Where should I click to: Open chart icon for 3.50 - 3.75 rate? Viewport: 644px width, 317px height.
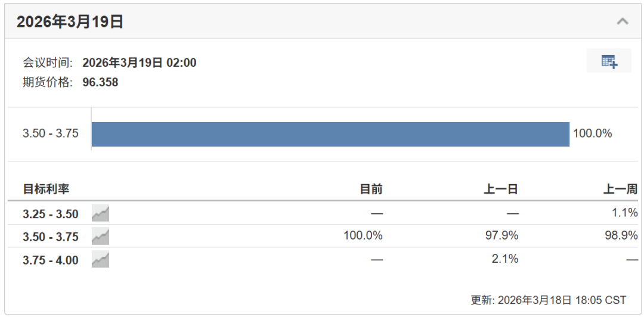pos(100,237)
